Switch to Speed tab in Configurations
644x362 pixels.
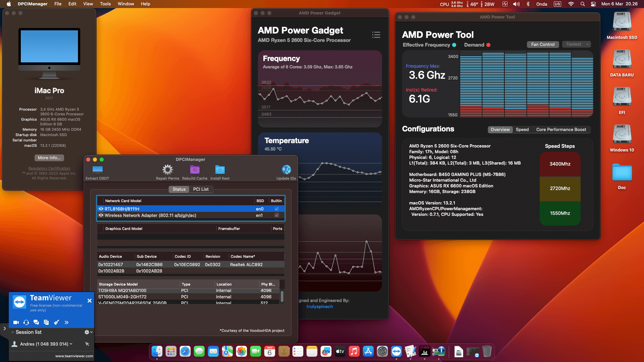click(522, 130)
